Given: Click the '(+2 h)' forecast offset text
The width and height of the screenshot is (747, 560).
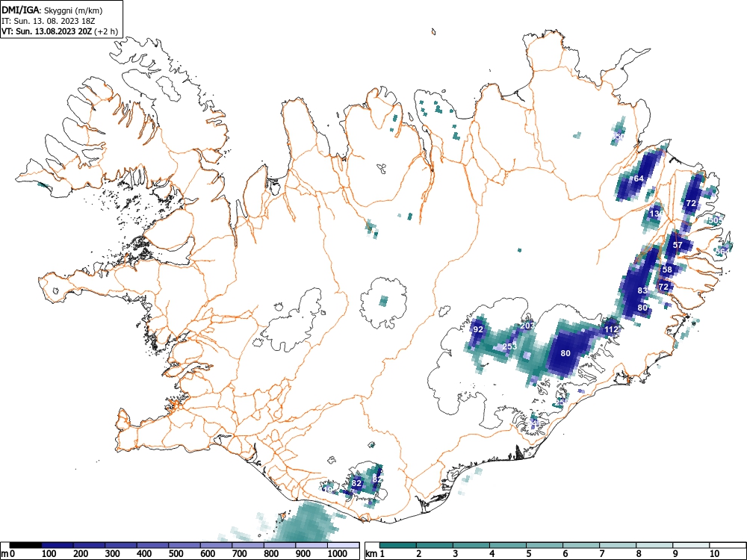Looking at the screenshot, I should 106,31.
